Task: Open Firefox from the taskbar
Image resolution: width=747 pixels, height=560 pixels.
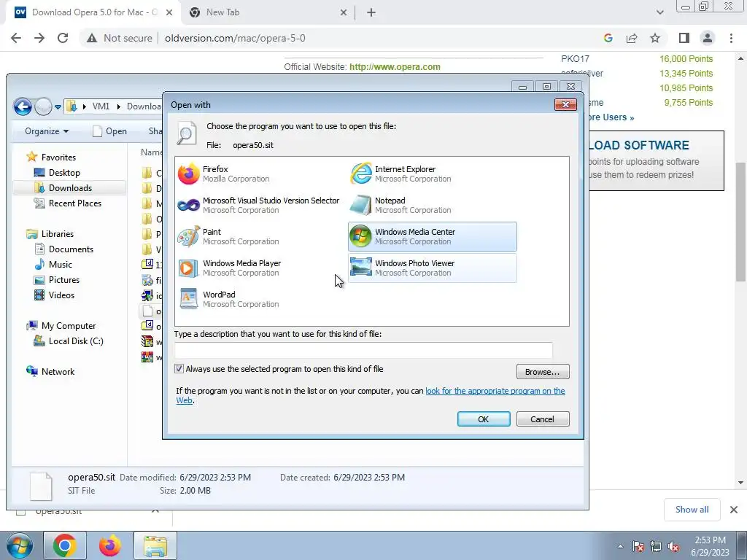Action: click(x=109, y=545)
